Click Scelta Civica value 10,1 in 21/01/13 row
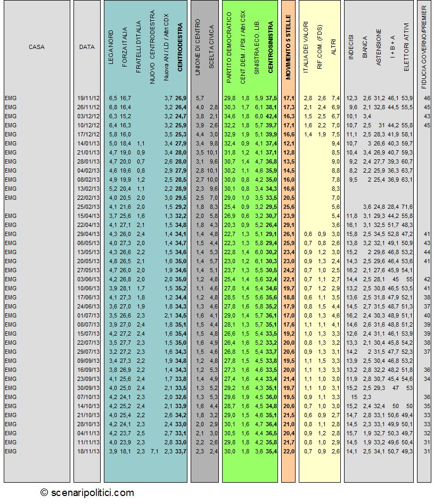The height and width of the screenshot is (504, 442). point(212,152)
